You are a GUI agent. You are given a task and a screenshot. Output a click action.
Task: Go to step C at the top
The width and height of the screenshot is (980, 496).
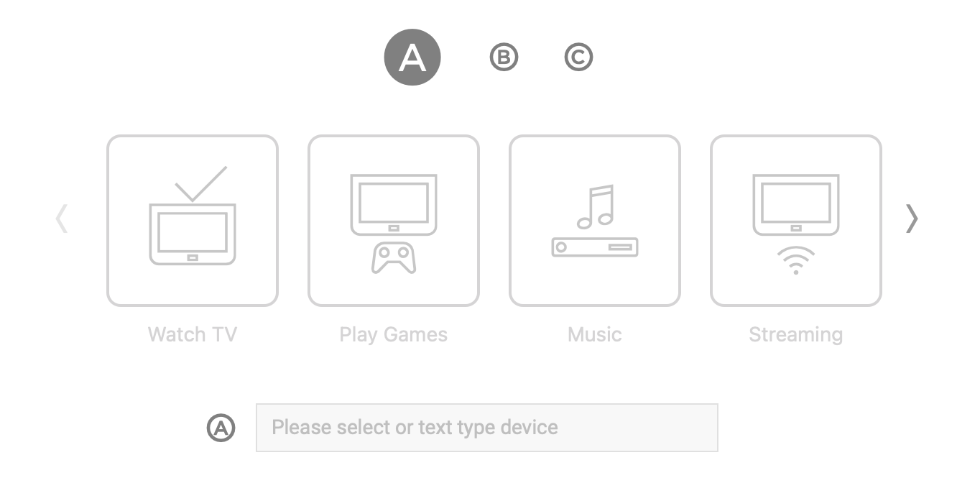coord(578,58)
